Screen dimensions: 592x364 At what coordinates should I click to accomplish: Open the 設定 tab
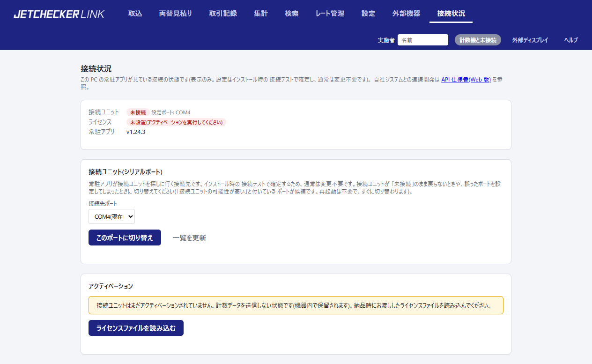[x=368, y=14]
